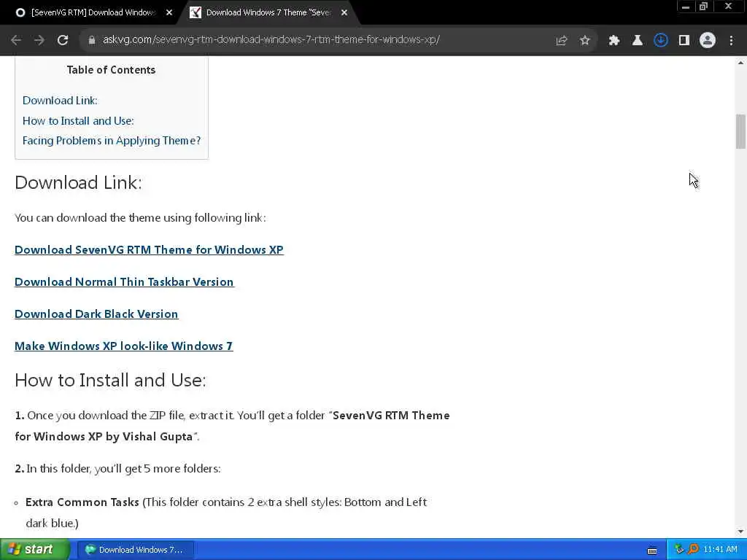747x560 pixels.
Task: Open the Chrome three-dot menu
Action: click(731, 41)
